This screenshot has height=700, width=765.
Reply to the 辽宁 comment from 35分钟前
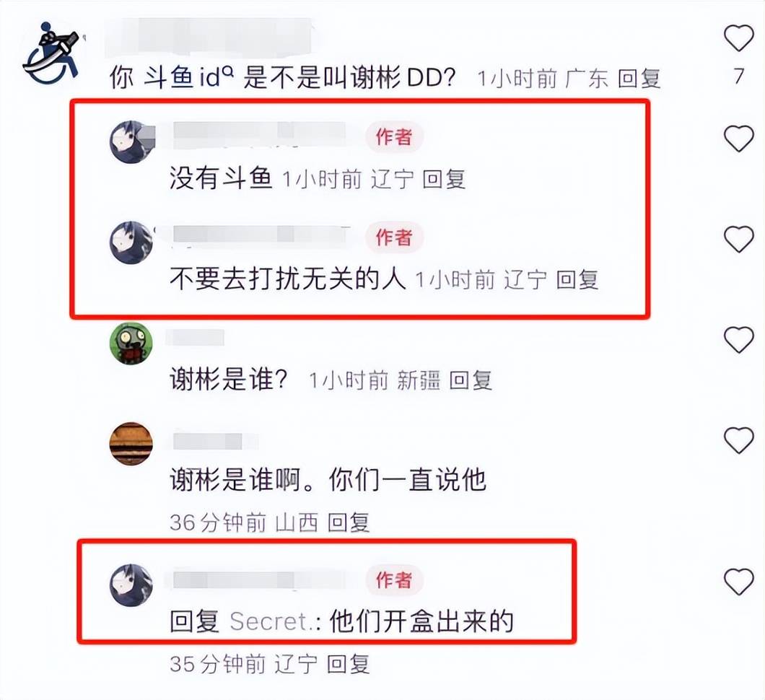point(349,664)
